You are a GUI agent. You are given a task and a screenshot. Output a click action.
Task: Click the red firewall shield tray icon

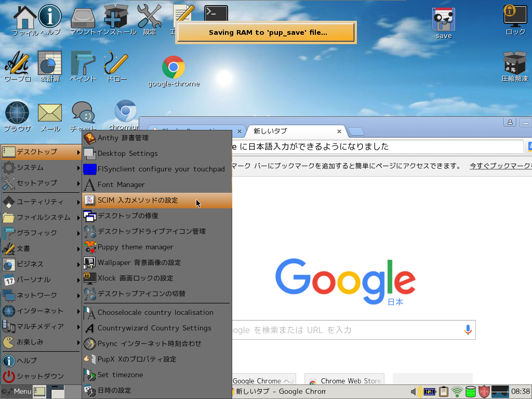coord(484,392)
